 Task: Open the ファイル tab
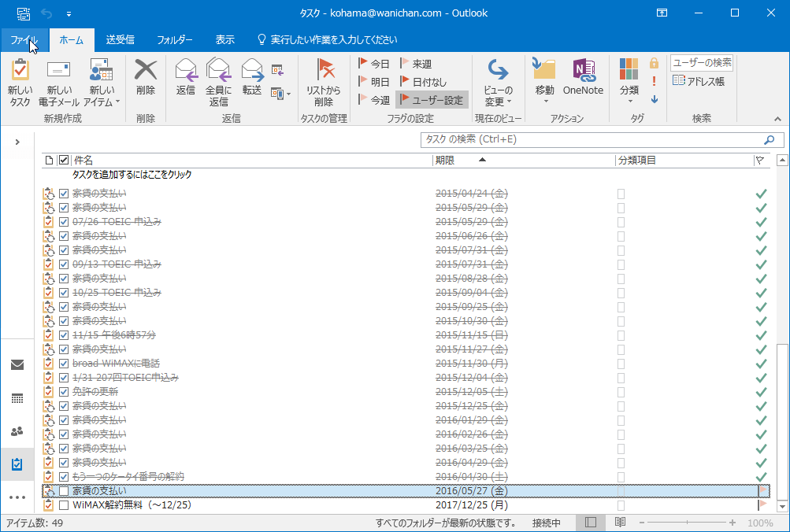(x=24, y=40)
